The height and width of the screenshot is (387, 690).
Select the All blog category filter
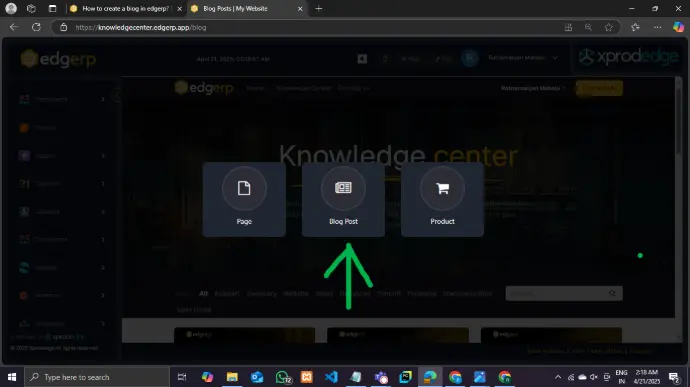click(x=203, y=293)
